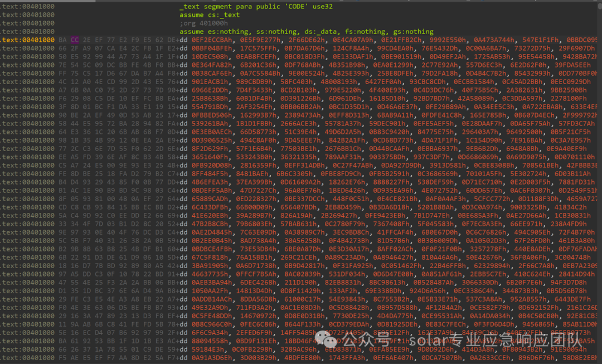Click the "assume cs:_text" directive
This screenshot has height=364, width=602.
coord(210,15)
